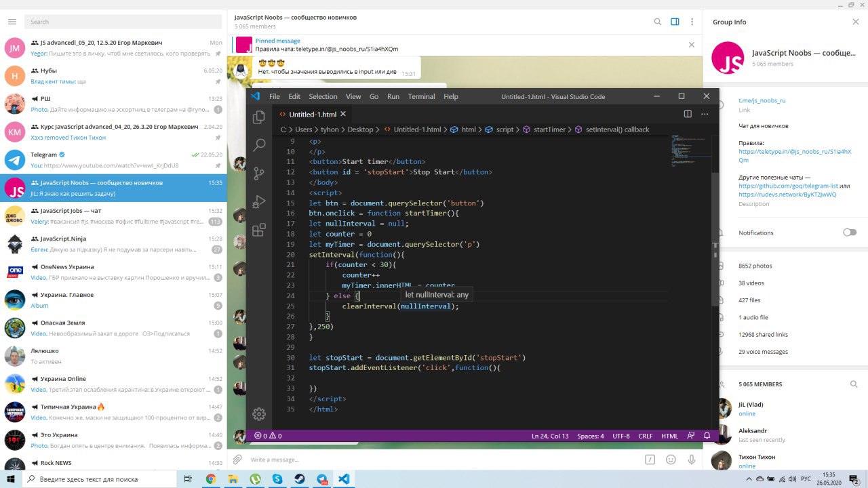Open the Explorer view in VS Code
Screen dimensions: 868x488
pyautogui.click(x=258, y=117)
